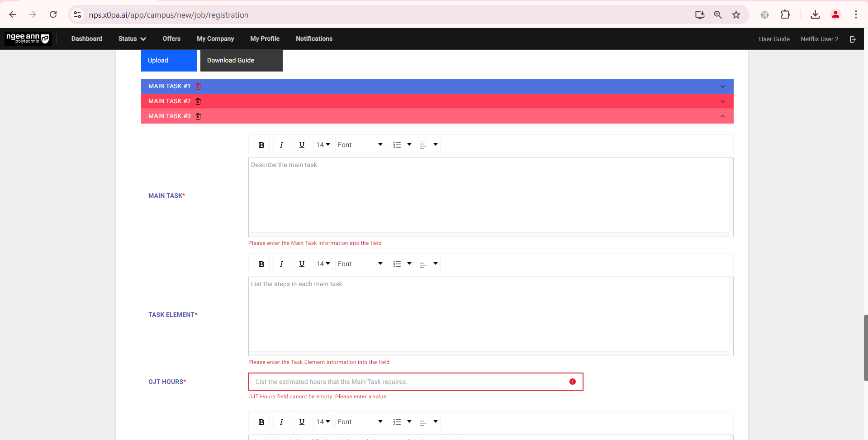Apply italic formatting in the Task Element editor

(x=281, y=263)
